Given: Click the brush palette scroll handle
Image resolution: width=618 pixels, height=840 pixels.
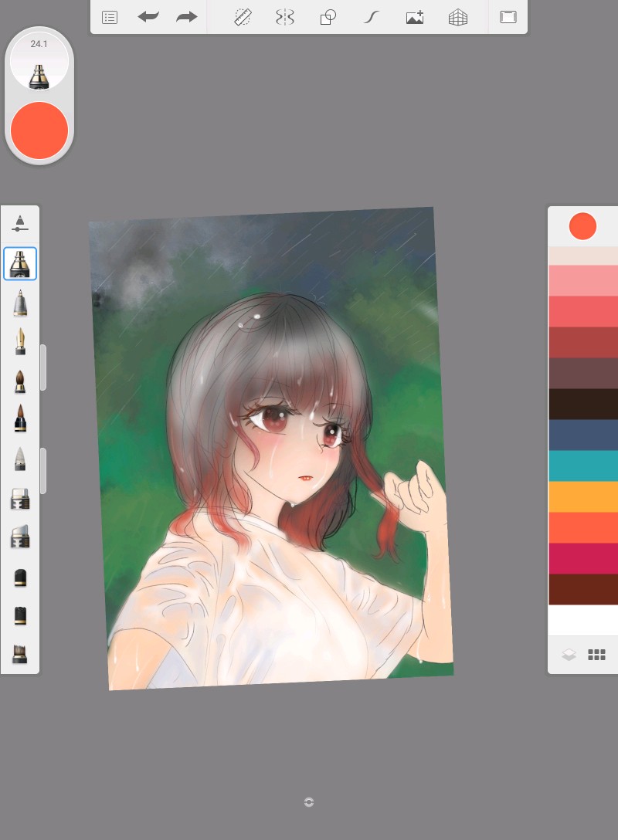Looking at the screenshot, I should point(43,367).
